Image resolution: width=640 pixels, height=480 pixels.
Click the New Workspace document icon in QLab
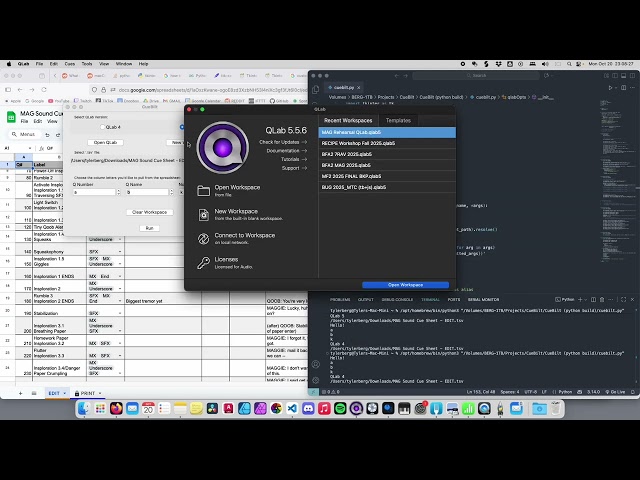pyautogui.click(x=203, y=215)
